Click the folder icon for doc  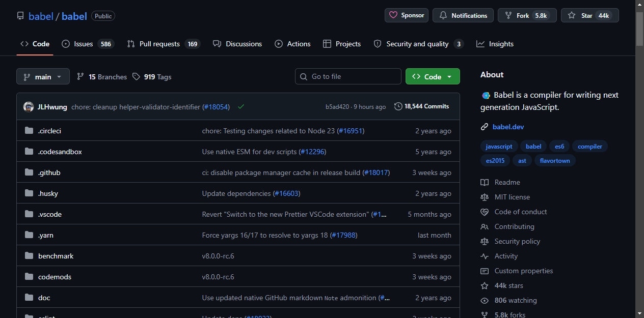pos(29,298)
